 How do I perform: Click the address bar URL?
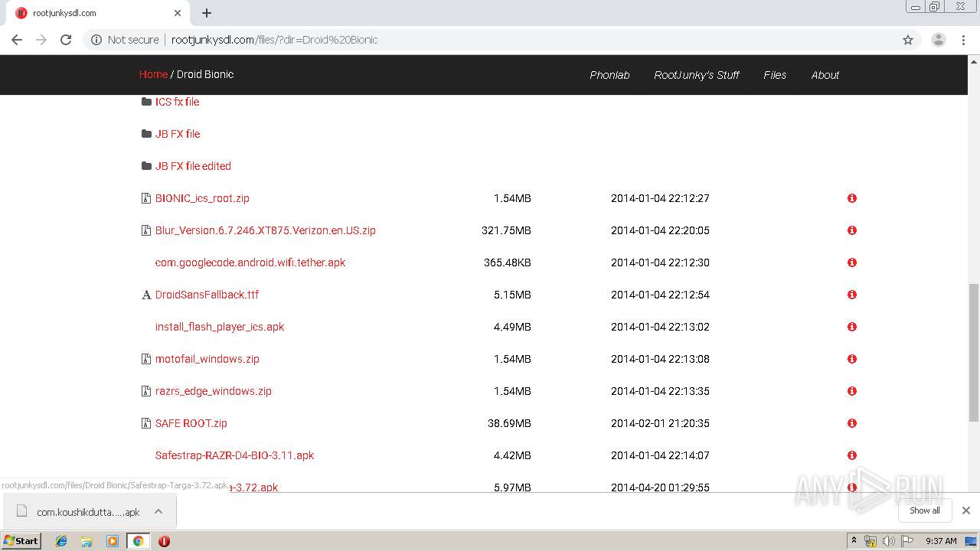[x=274, y=40]
